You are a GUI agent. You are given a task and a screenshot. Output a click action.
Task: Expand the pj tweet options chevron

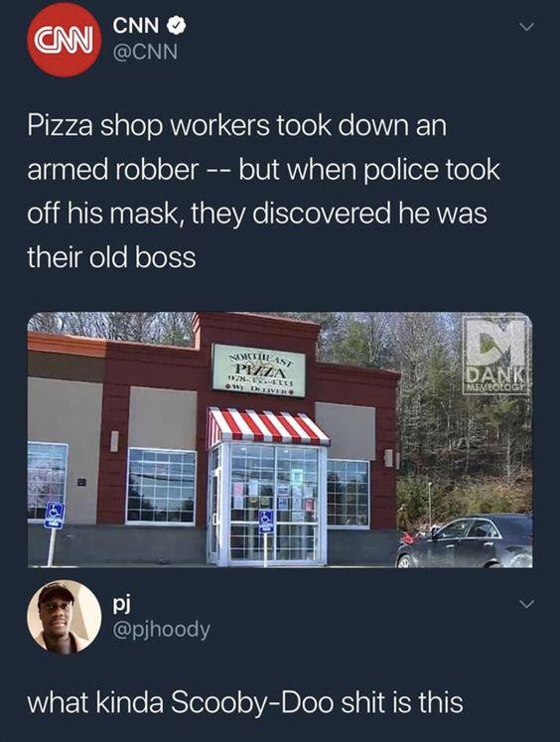[526, 604]
